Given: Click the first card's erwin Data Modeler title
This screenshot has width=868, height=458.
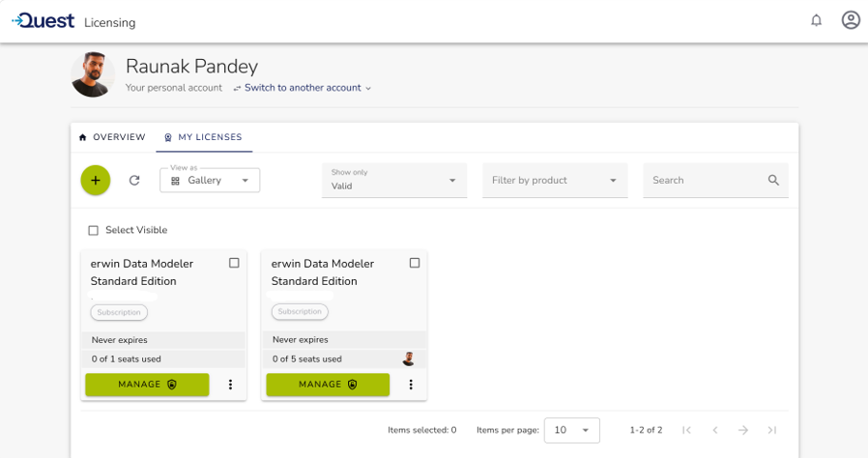Looking at the screenshot, I should [142, 272].
